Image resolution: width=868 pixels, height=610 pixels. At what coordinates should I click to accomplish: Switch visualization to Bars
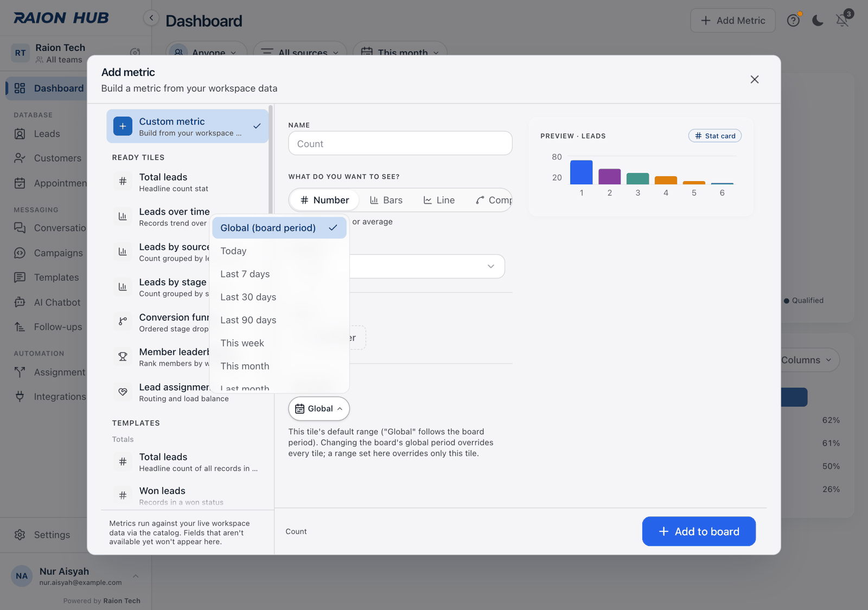coord(386,200)
